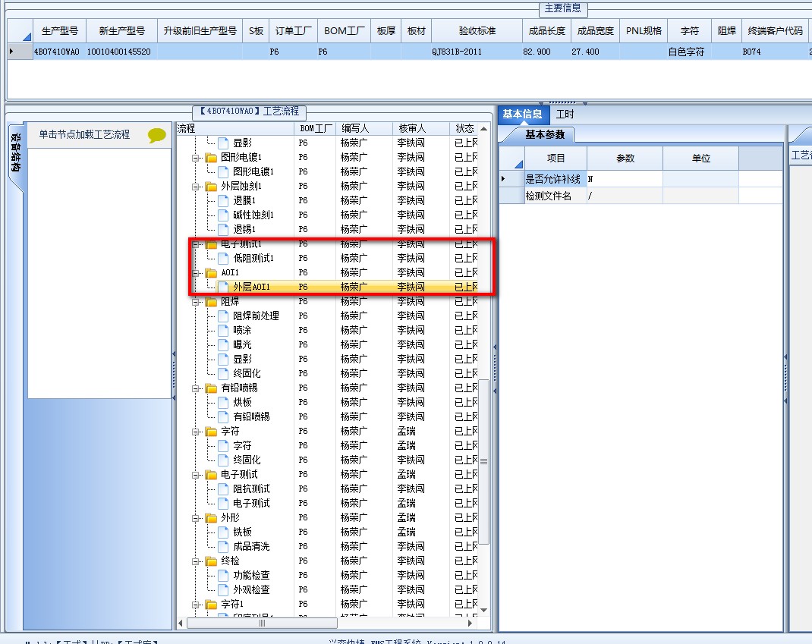Click document icon of 外层AOI1 step
Viewport: 812px width, 644px height.
[x=223, y=287]
